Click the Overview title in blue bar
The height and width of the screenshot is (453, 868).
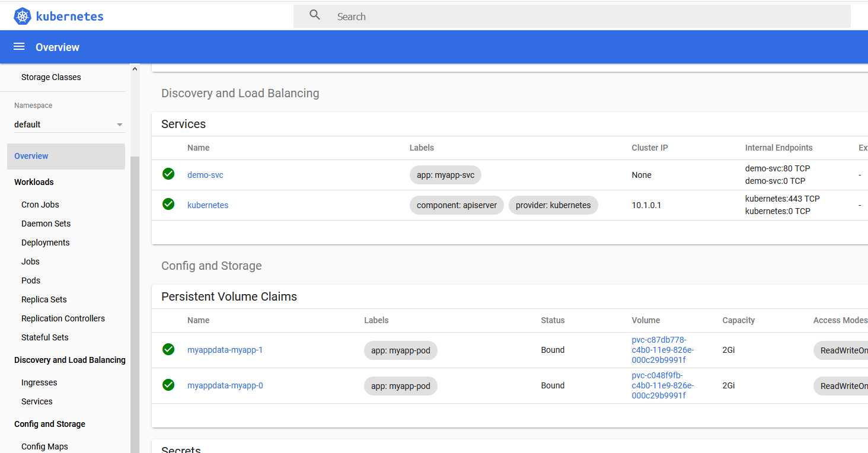pos(58,47)
